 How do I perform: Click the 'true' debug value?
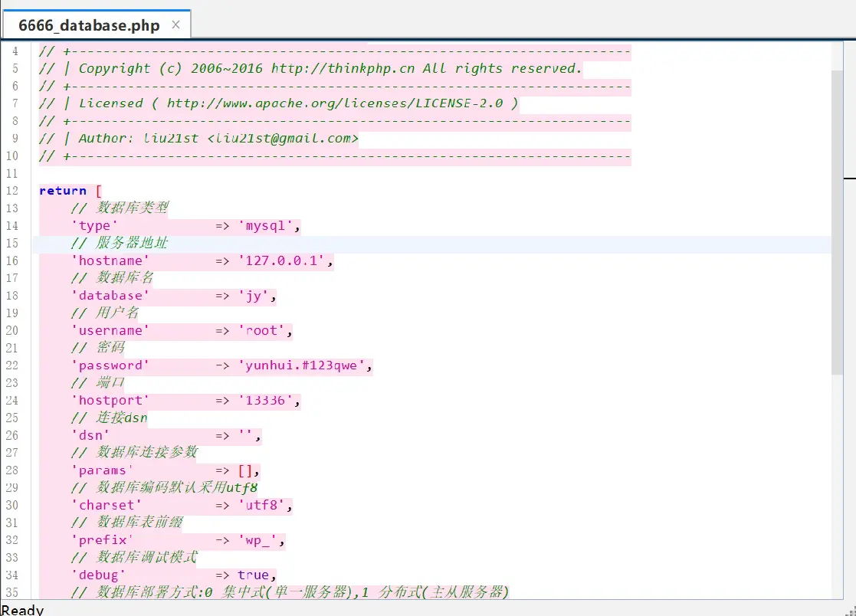[x=254, y=575]
